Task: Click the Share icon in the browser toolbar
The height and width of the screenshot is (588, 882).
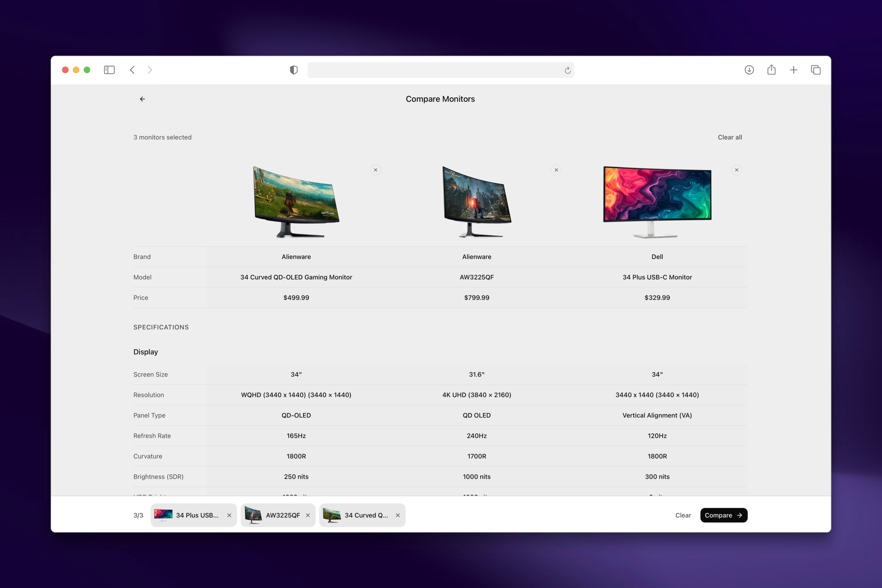Action: (x=771, y=70)
